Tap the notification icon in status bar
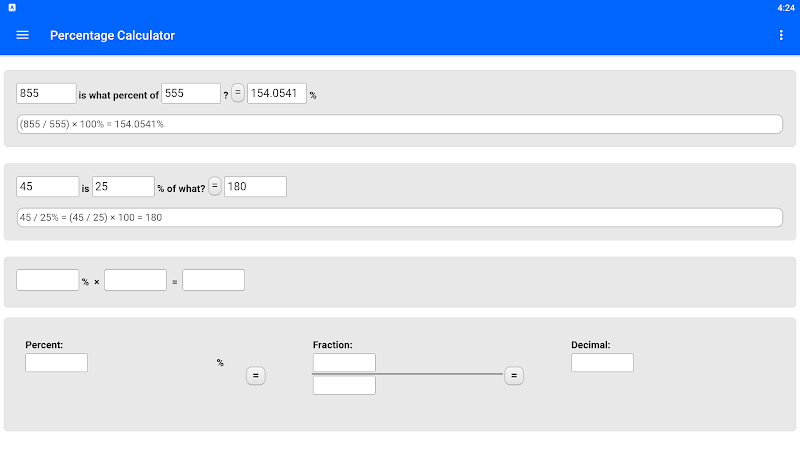Screen dimensions: 800x450 [12, 8]
